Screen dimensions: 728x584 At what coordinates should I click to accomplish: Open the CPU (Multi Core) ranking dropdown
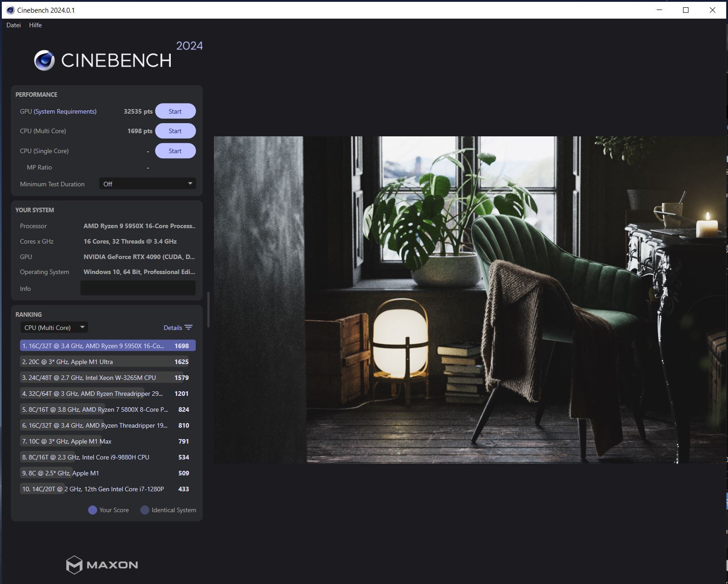tap(54, 327)
